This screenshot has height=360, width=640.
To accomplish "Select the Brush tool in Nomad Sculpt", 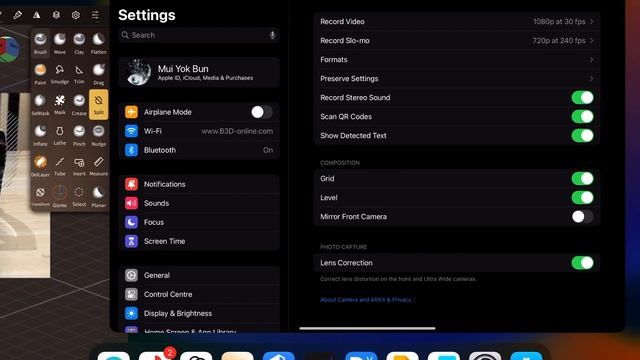I will click(x=40, y=43).
